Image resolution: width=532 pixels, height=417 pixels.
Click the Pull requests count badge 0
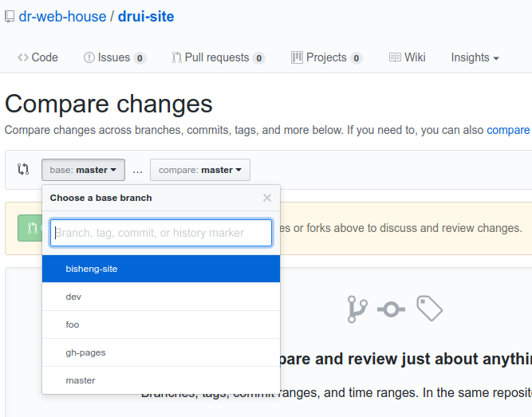point(259,58)
